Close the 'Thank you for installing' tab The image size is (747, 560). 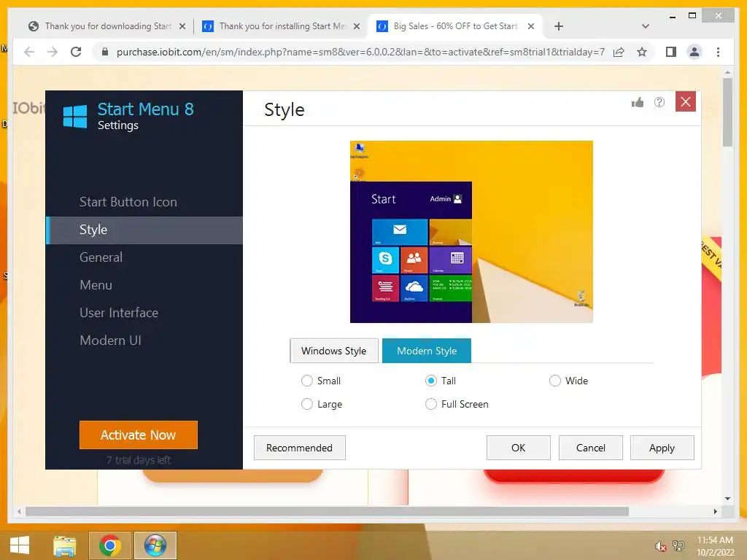(356, 27)
